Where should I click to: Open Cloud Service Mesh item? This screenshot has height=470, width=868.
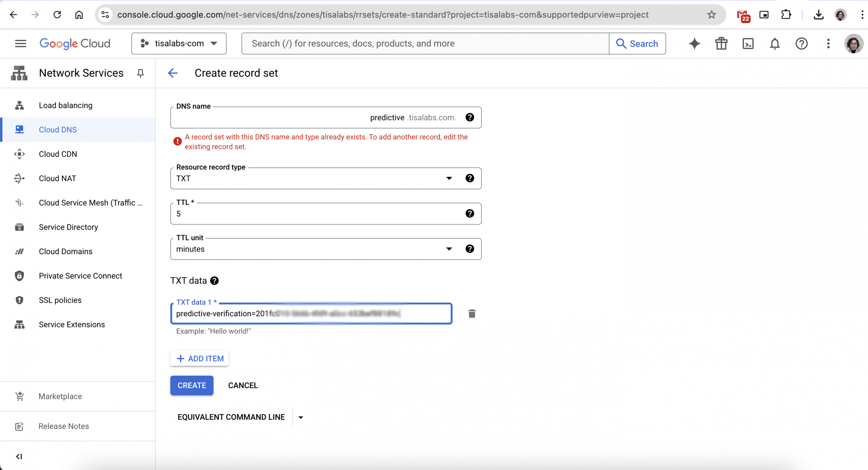(78, 203)
